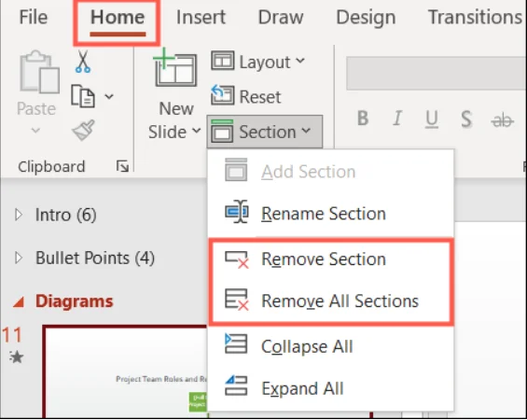Click Collapse All in Section menu
The image size is (527, 420).
(x=331, y=346)
